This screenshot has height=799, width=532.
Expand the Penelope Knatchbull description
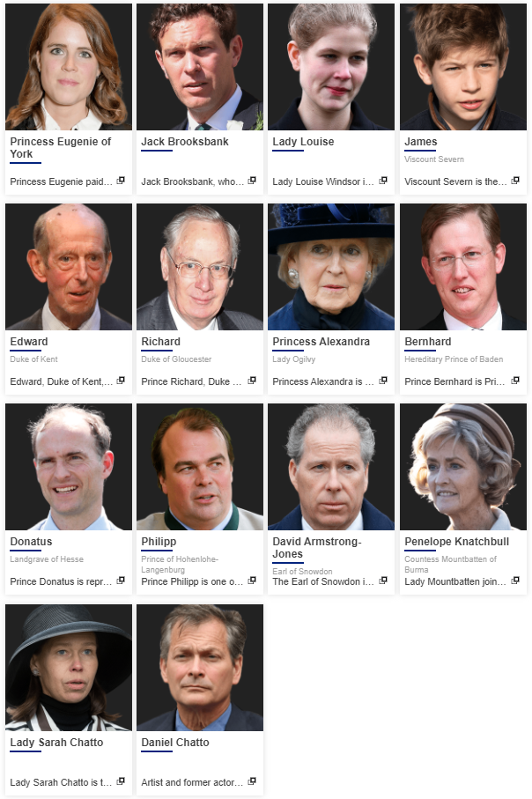tap(515, 581)
